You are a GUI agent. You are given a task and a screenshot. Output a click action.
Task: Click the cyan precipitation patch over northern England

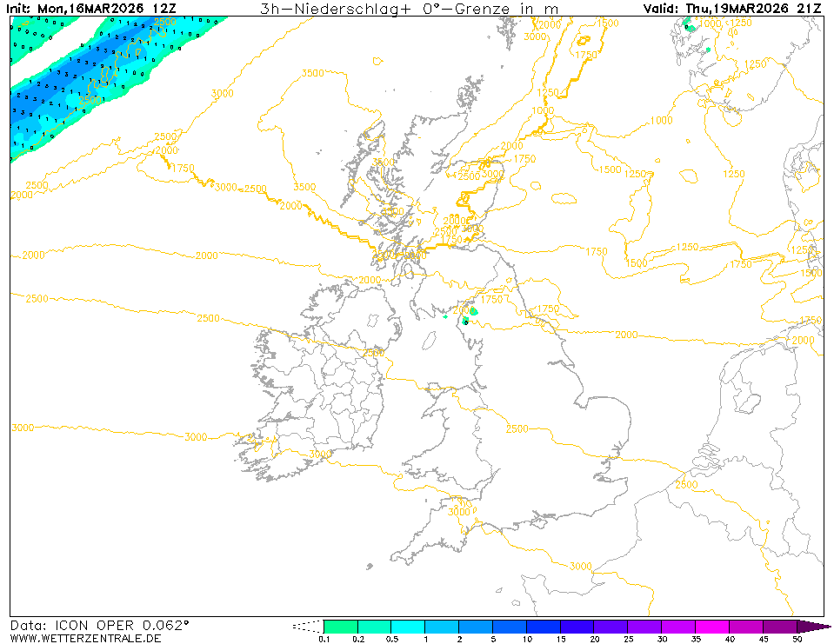[473, 311]
